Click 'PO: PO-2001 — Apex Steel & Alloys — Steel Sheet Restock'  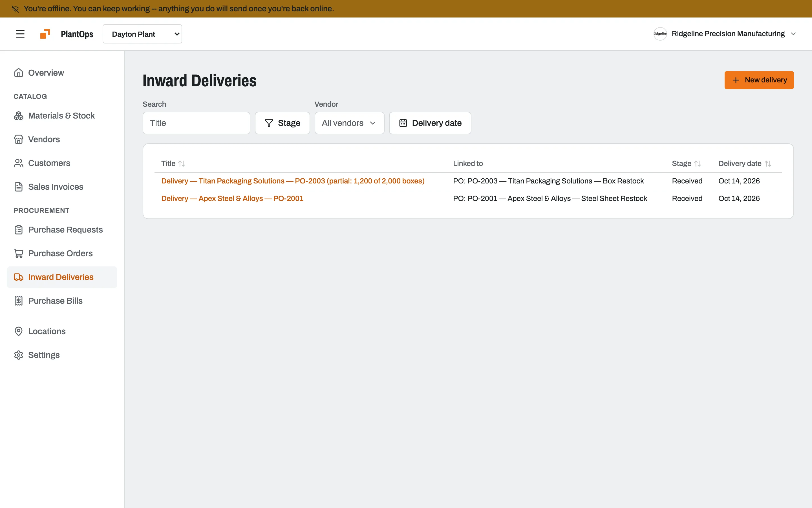[x=550, y=199]
